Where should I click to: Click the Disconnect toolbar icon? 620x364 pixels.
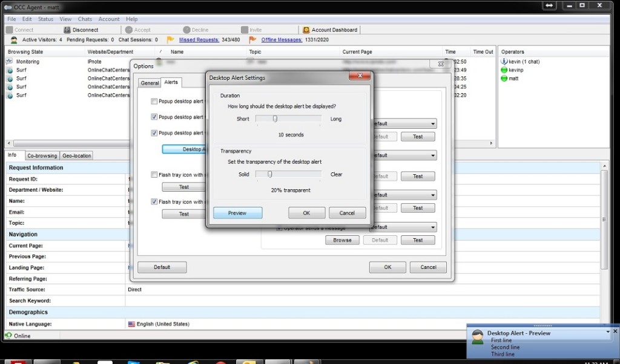[67, 29]
